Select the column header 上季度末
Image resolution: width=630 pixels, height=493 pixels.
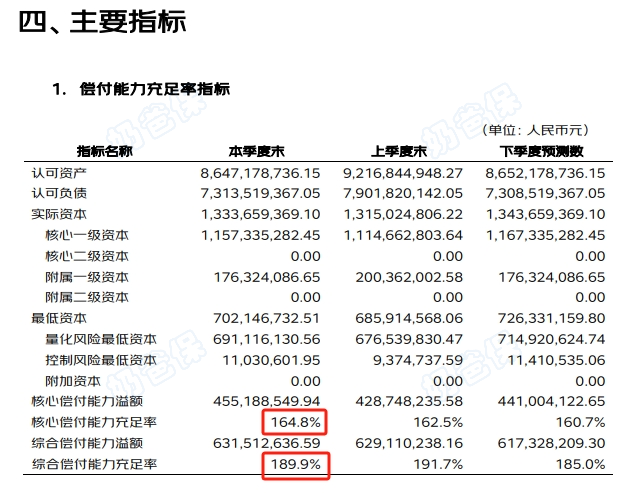tap(399, 151)
